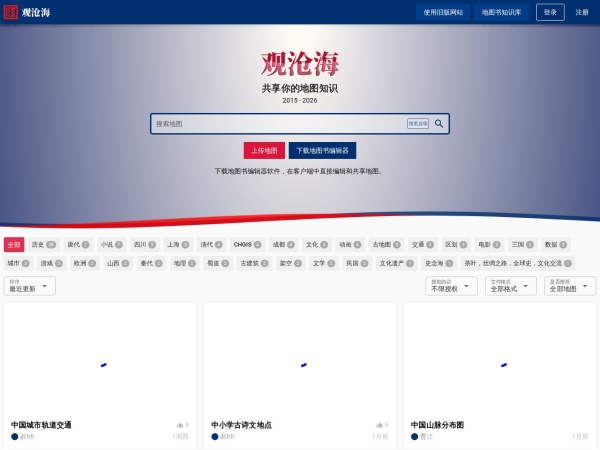Image resolution: width=600 pixels, height=450 pixels.
Task: Click the 下载地图书编辑器 download button
Action: pos(322,151)
